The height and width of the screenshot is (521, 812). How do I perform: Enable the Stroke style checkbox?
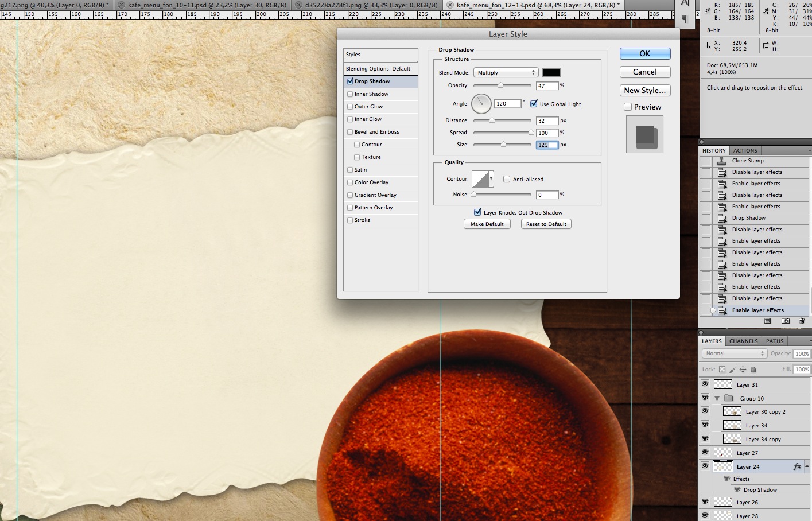pos(350,220)
